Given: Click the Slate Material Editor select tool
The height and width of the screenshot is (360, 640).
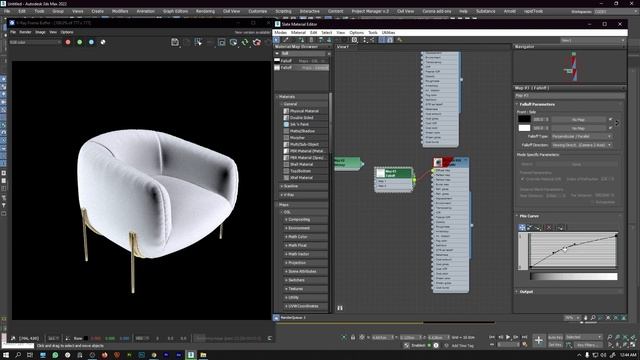Looking at the screenshot, I should (x=277, y=40).
